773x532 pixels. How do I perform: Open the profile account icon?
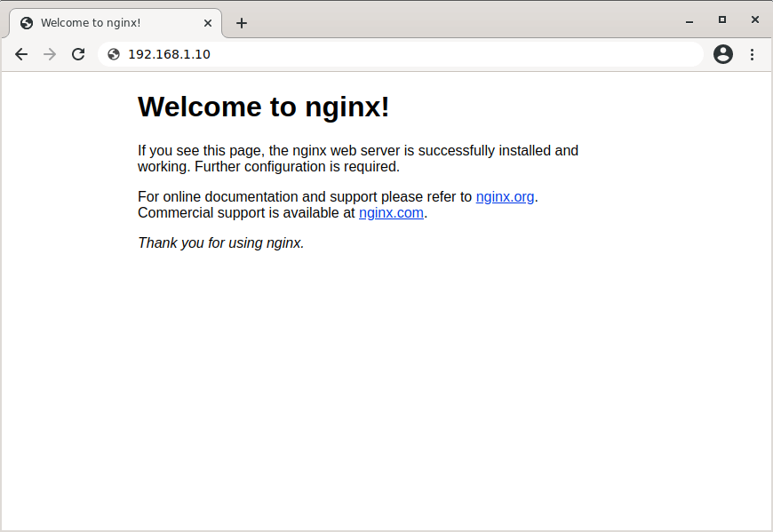(x=723, y=54)
